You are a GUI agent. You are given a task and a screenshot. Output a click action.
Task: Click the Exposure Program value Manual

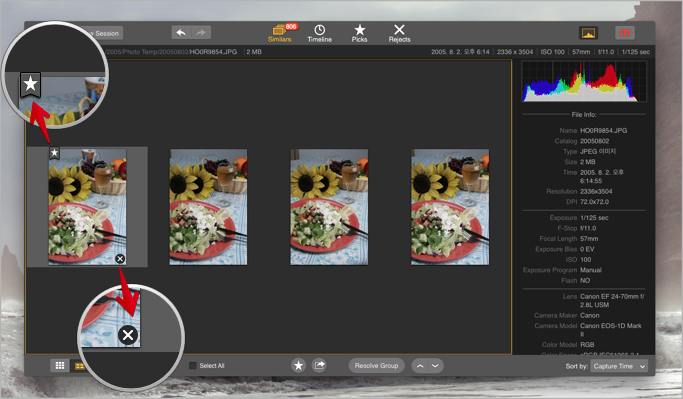tap(591, 270)
